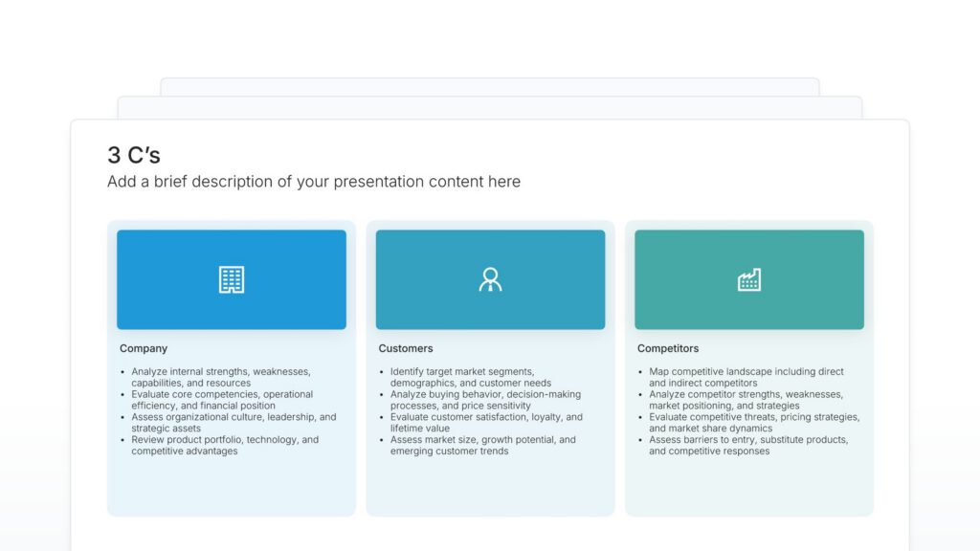The width and height of the screenshot is (980, 551).
Task: Click the "Identify target market segments" bullet
Action: (462, 377)
